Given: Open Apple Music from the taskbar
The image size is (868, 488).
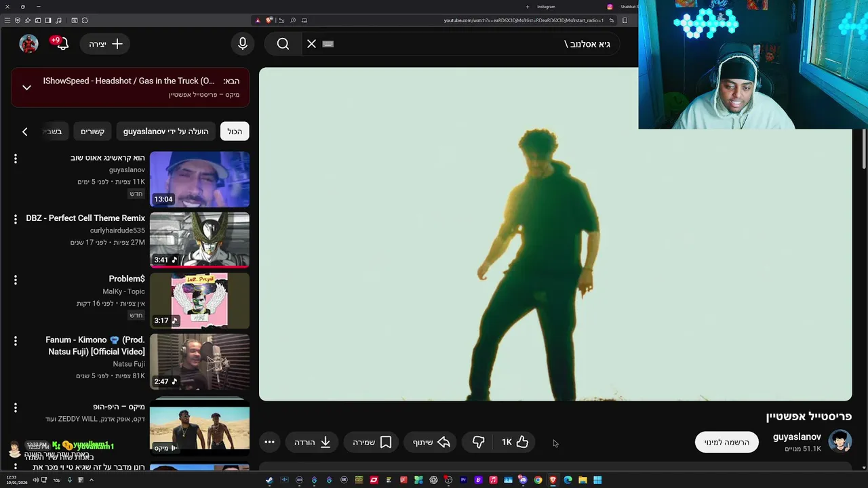Looking at the screenshot, I should point(493,480).
